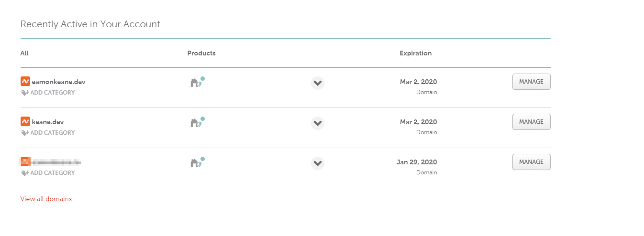Expand the keane.dev row details
Viewport: 644px width, 236px height.
(317, 123)
